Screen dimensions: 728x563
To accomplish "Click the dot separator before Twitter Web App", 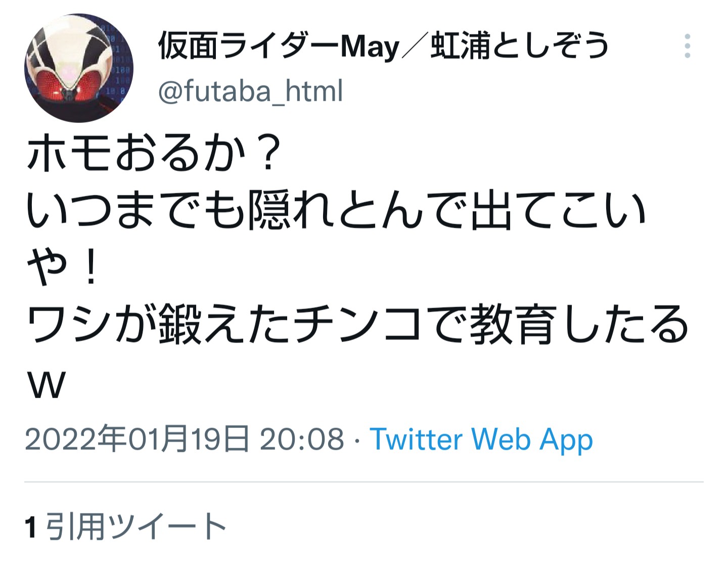I will pyautogui.click(x=357, y=440).
